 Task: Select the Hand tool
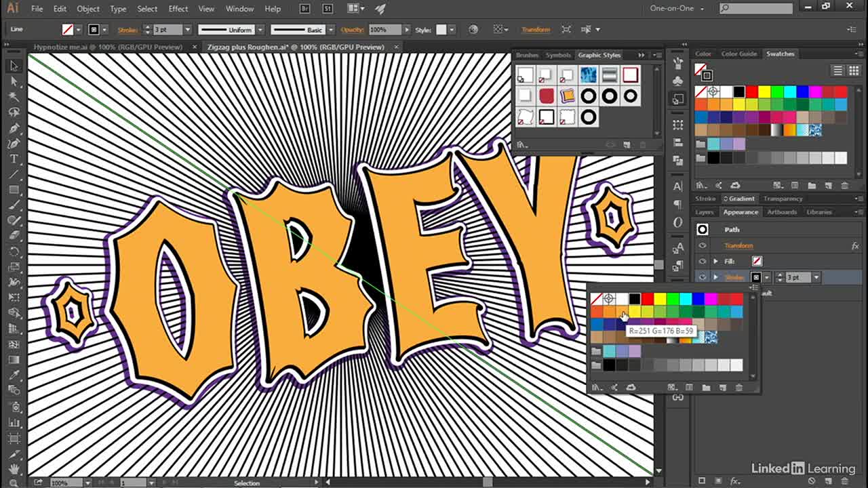click(14, 468)
